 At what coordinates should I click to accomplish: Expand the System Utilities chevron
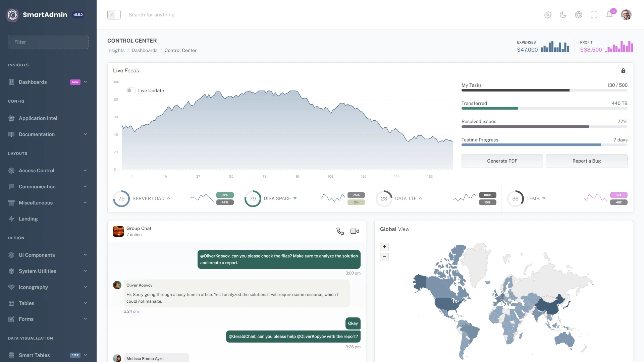tap(85, 271)
